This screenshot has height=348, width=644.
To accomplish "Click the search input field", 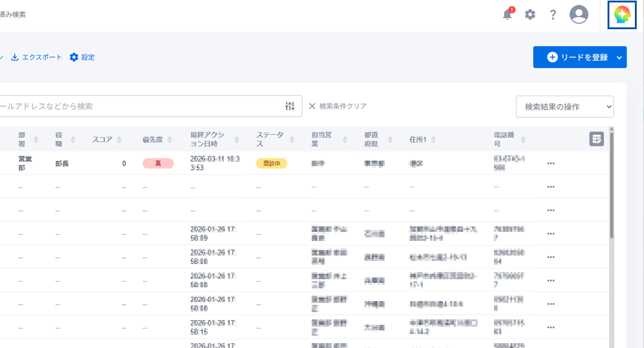I will pyautogui.click(x=140, y=106).
